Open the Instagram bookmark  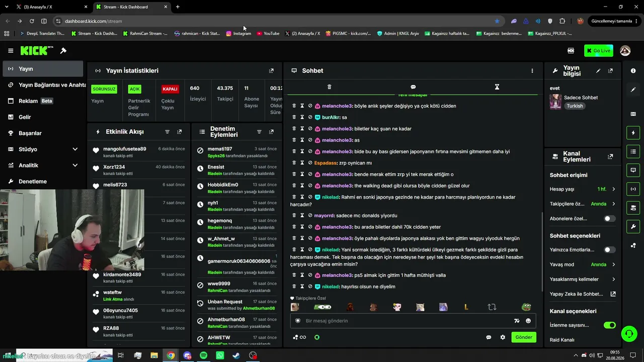point(238,34)
